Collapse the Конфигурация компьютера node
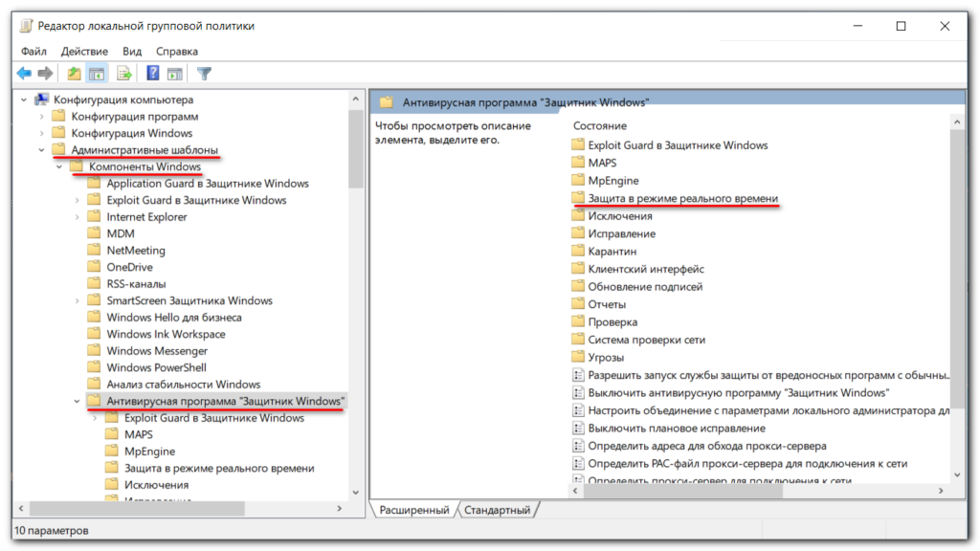Screen dimensions: 980x551 point(24,99)
